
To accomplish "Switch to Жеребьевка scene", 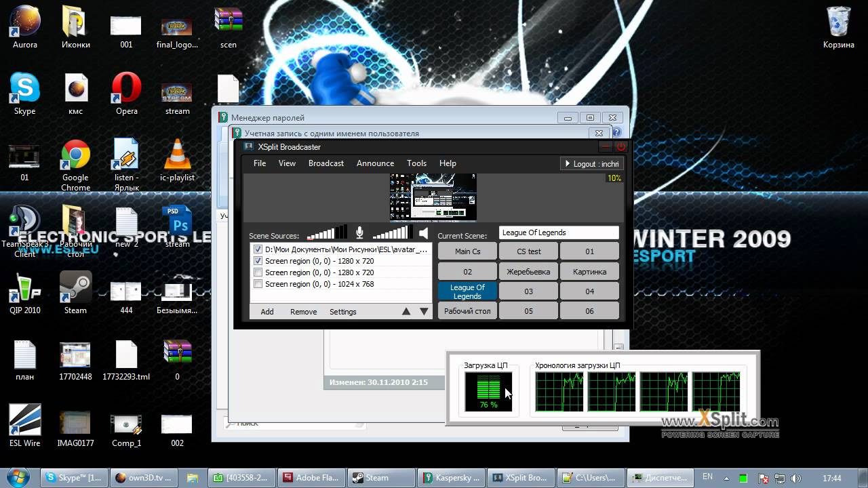I will (x=528, y=272).
